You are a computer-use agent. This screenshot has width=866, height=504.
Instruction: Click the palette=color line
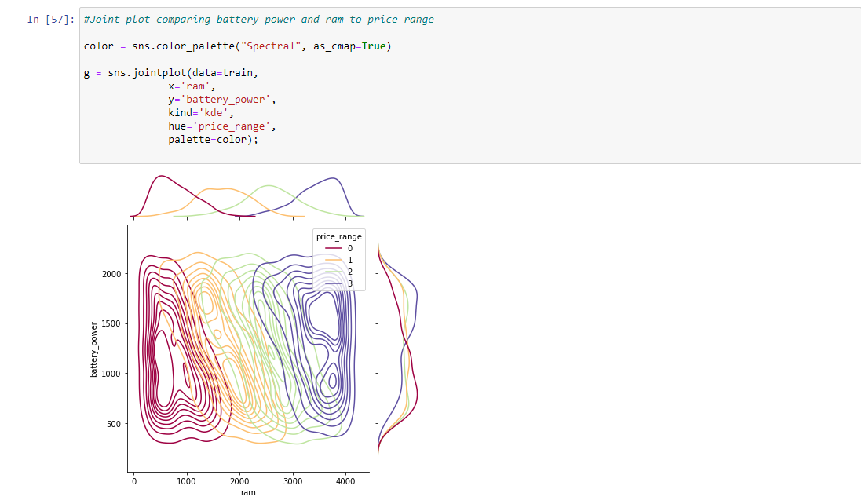coord(212,140)
